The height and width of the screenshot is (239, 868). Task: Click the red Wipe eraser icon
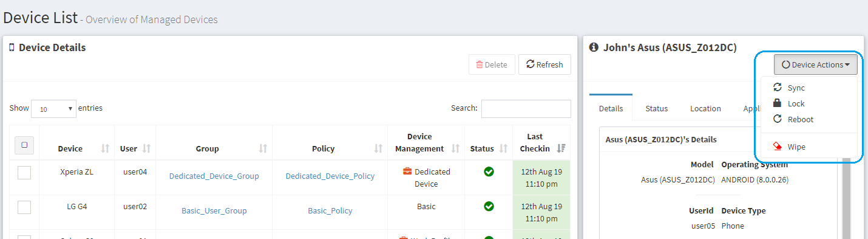click(777, 147)
